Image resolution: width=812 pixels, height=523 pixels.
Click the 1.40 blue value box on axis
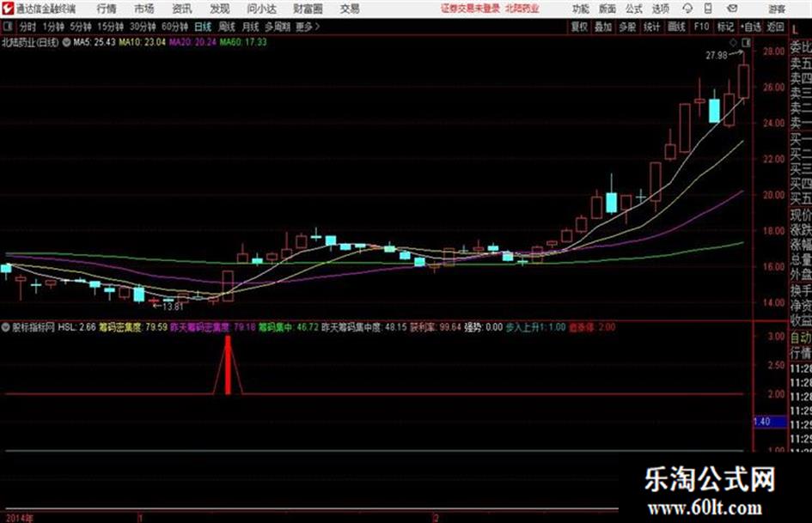(770, 422)
